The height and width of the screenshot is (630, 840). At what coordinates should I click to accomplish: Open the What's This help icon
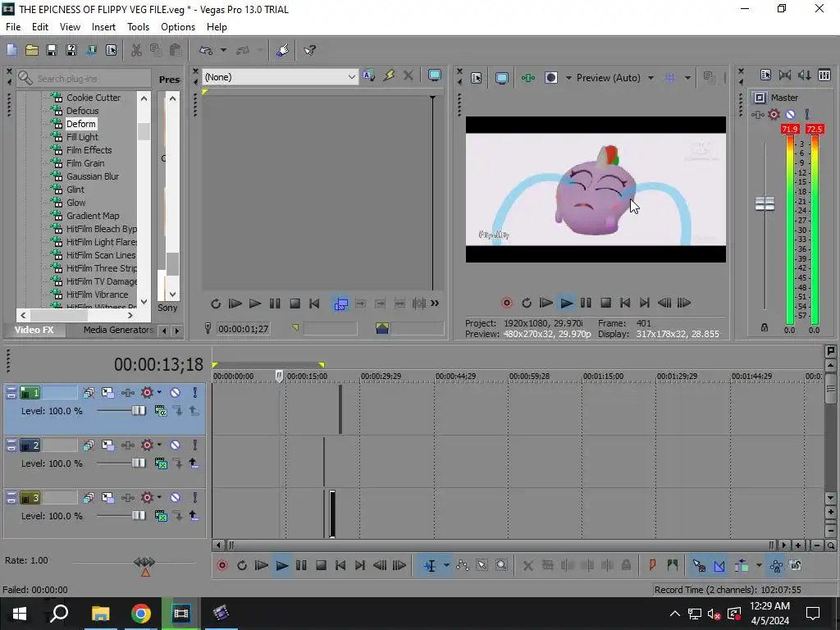[309, 50]
